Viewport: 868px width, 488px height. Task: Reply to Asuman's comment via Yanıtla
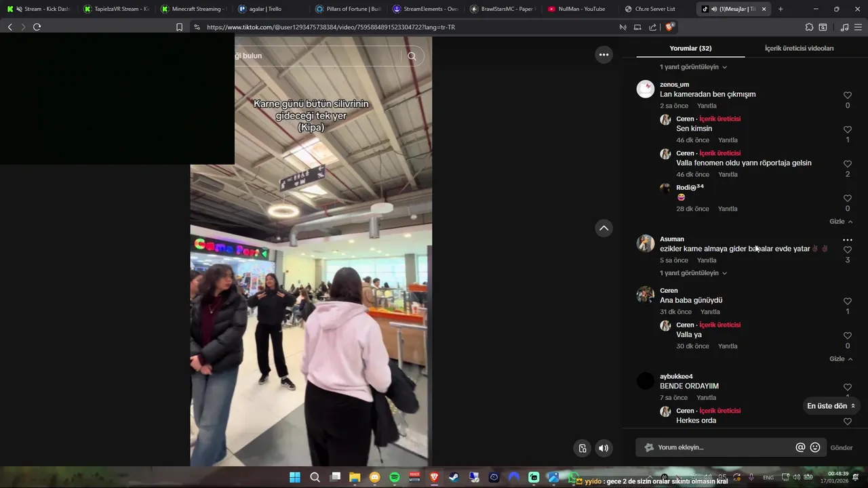(707, 260)
